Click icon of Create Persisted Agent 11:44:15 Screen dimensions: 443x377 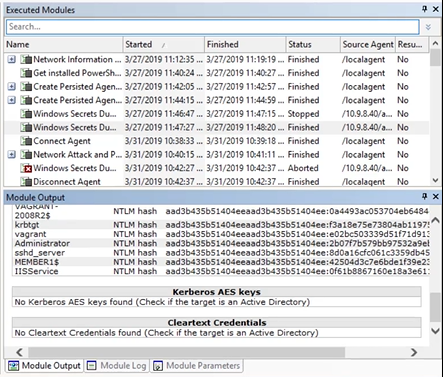click(26, 100)
